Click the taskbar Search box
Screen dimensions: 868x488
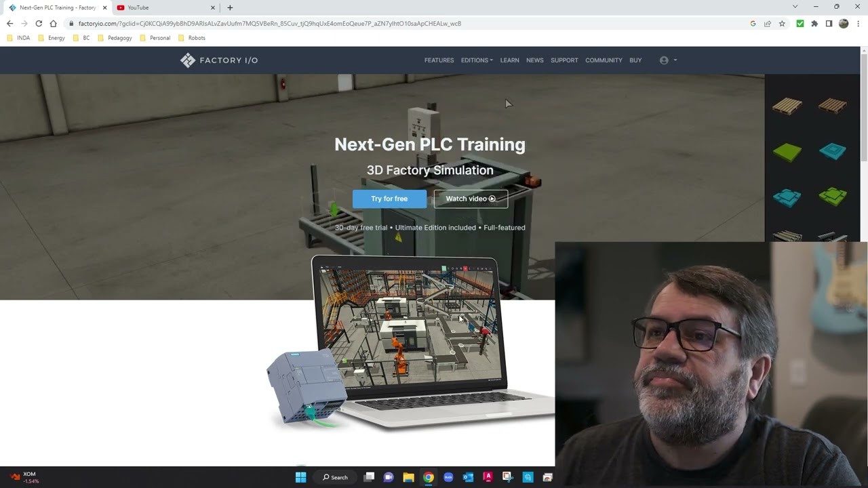click(x=336, y=477)
